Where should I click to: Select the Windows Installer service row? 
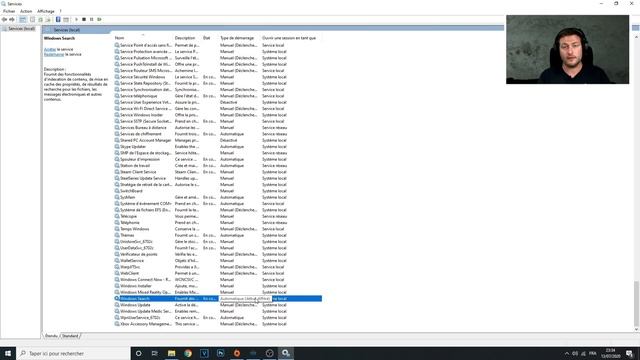tap(218, 286)
